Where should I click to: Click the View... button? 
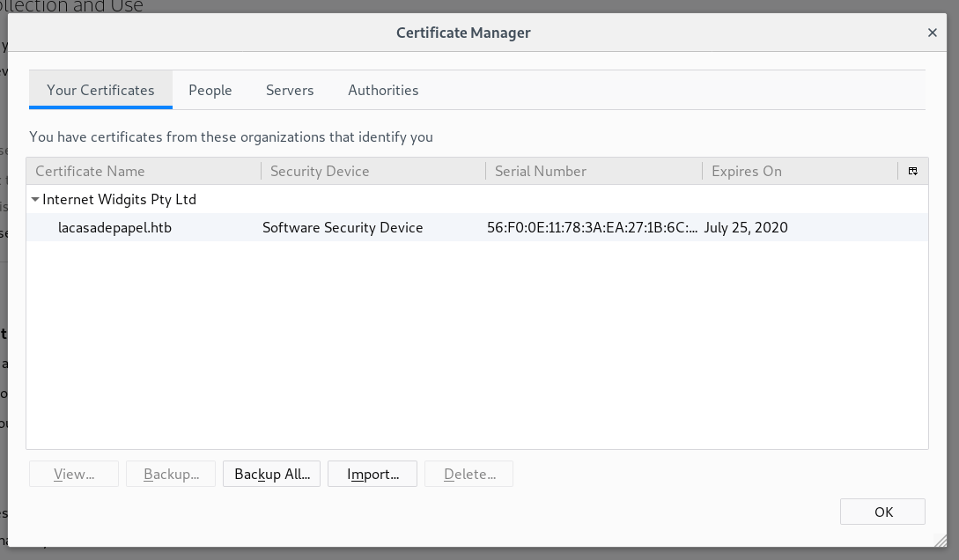pyautogui.click(x=74, y=474)
